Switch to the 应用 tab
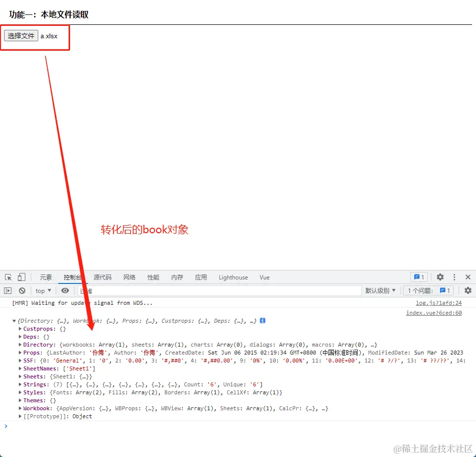Screen dimensions: 476x457 pos(201,277)
